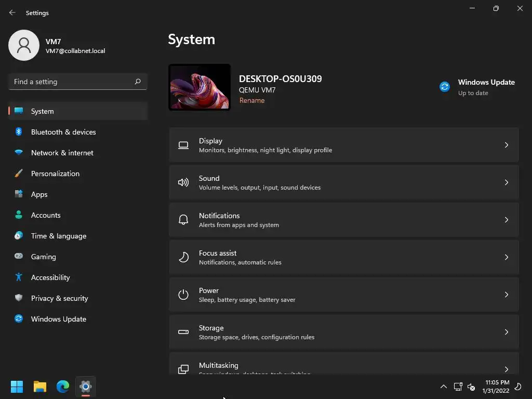The width and height of the screenshot is (532, 399).
Task: Open the Display settings label
Action: click(x=210, y=141)
